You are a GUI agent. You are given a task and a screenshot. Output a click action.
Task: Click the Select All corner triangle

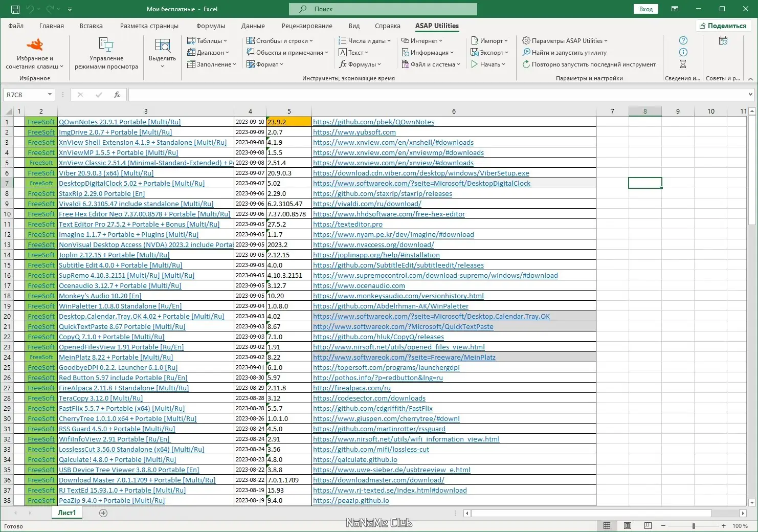pos(8,111)
